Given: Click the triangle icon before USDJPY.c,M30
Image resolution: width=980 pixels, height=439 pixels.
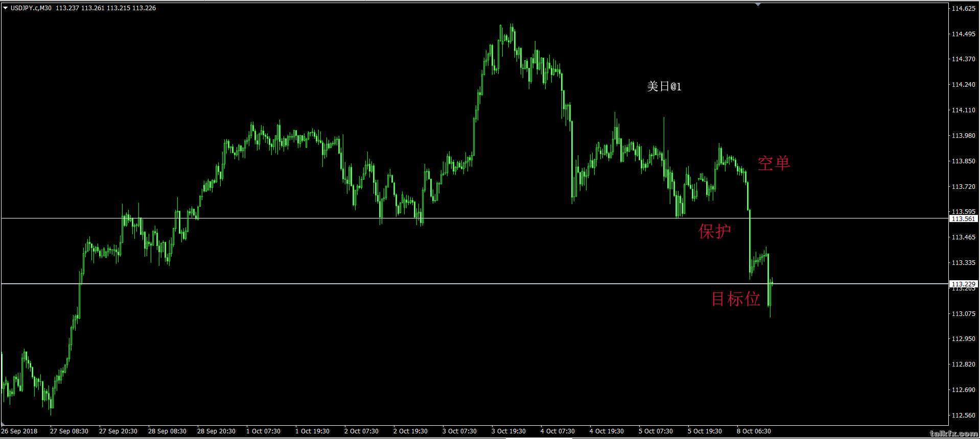Looking at the screenshot, I should point(6,8).
